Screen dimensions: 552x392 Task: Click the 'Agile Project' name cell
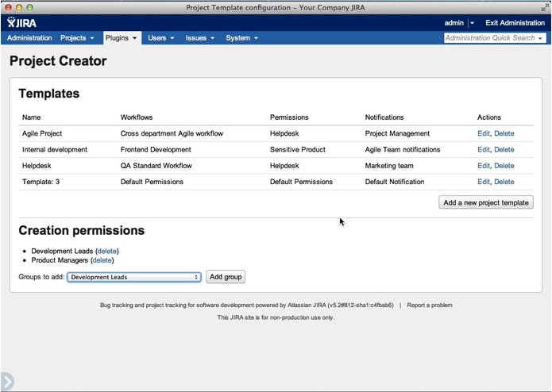[42, 133]
